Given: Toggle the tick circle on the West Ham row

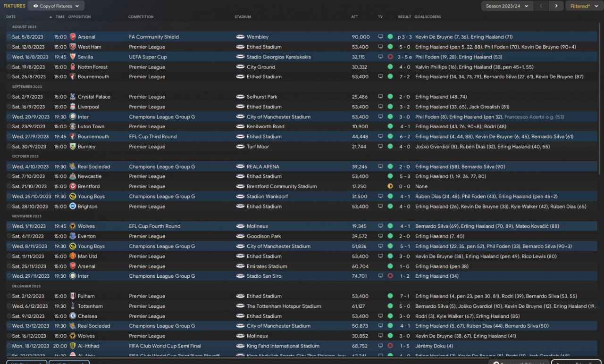Looking at the screenshot, I should click(x=9, y=47).
